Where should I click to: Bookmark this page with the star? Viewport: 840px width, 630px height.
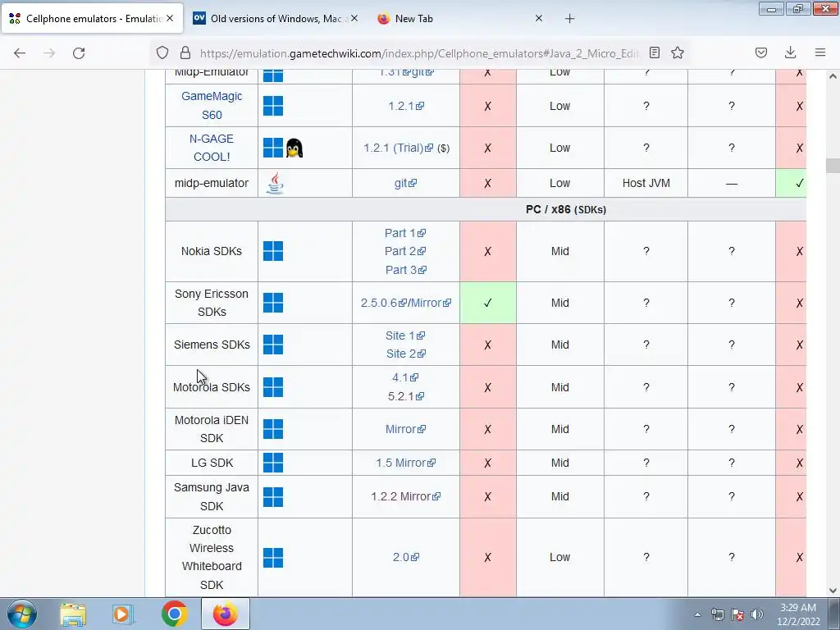(x=678, y=52)
